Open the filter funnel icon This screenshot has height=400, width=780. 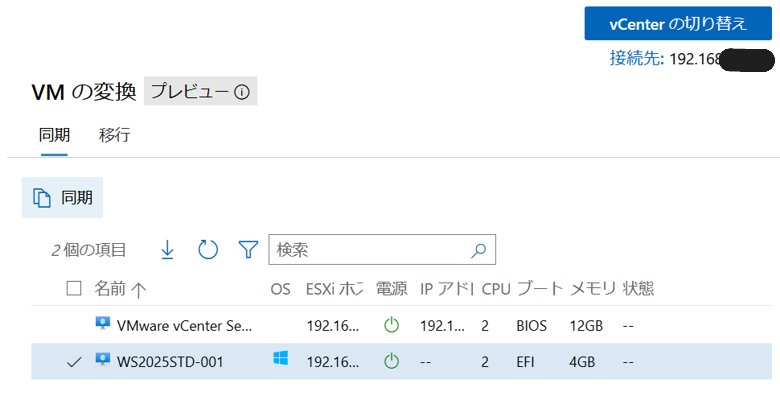click(x=248, y=249)
